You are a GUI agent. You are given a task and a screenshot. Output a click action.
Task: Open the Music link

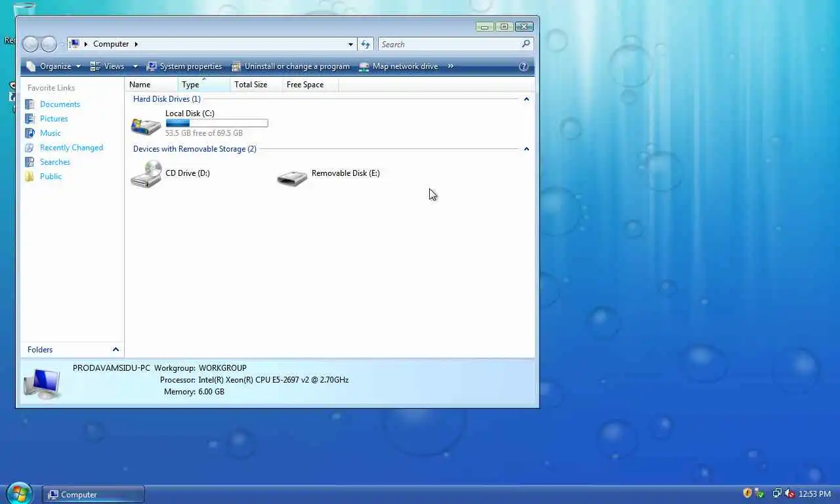(50, 133)
